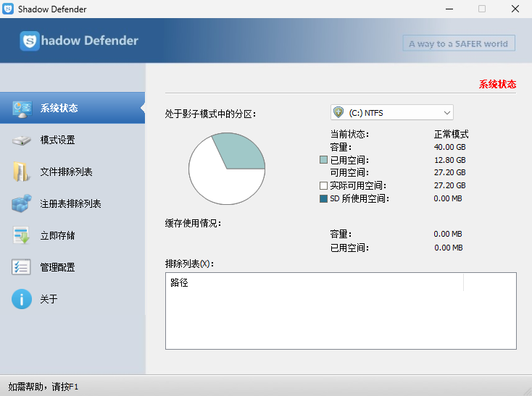
Task: Show the 关于 page
Action: click(x=72, y=299)
